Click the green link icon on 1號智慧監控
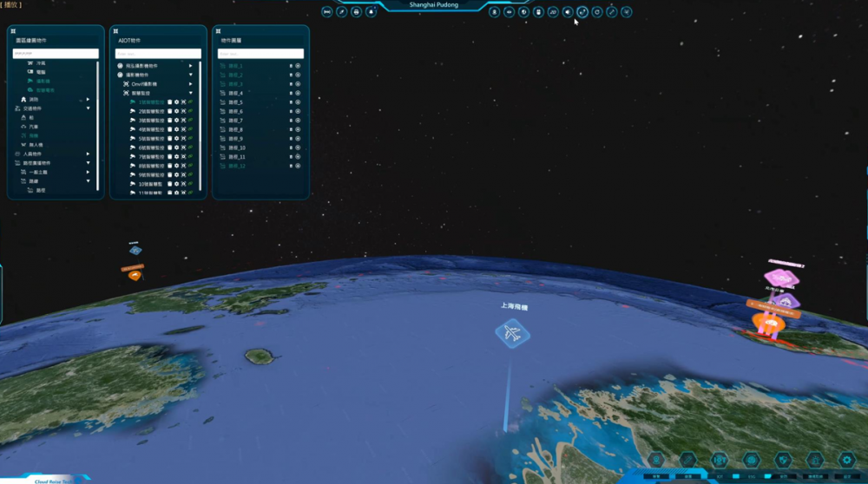 coord(190,102)
